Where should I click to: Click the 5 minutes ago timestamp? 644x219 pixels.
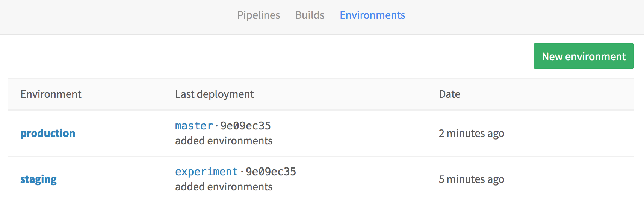(x=472, y=179)
